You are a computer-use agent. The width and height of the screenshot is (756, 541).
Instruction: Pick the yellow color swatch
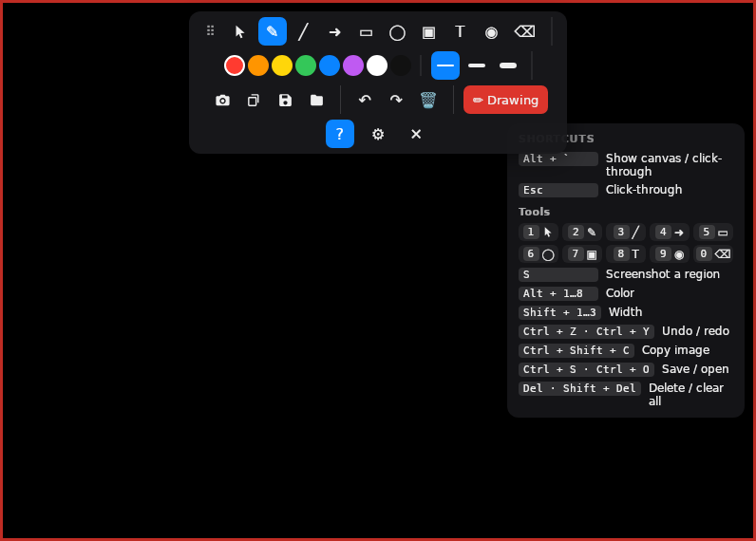point(282,65)
